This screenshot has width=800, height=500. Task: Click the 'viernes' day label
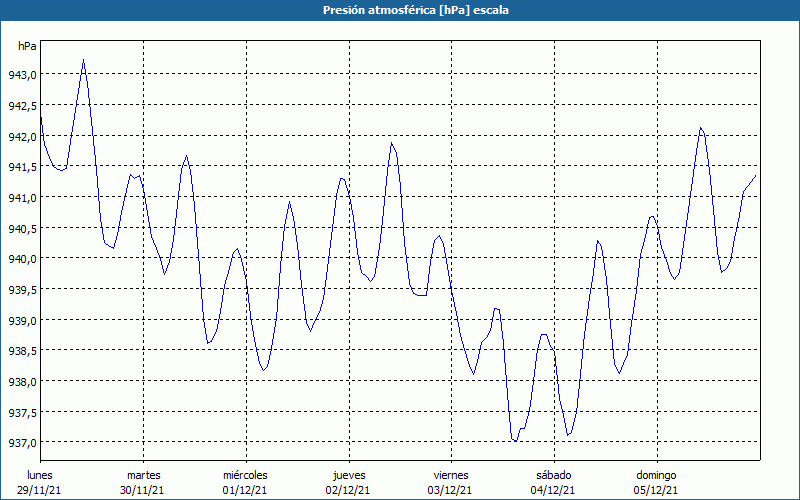pyautogui.click(x=451, y=475)
